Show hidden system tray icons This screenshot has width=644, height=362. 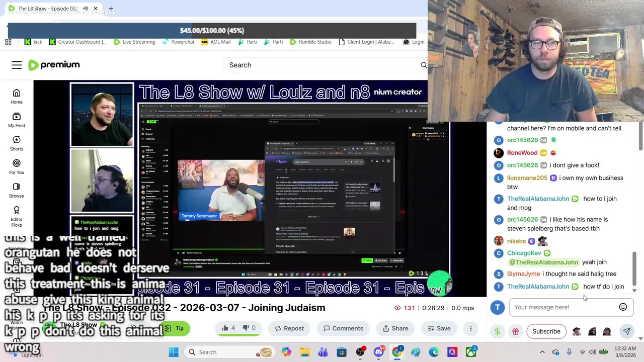(542, 352)
